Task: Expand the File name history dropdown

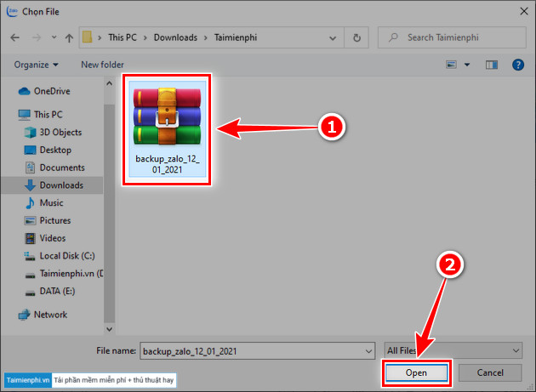Action: pyautogui.click(x=367, y=349)
